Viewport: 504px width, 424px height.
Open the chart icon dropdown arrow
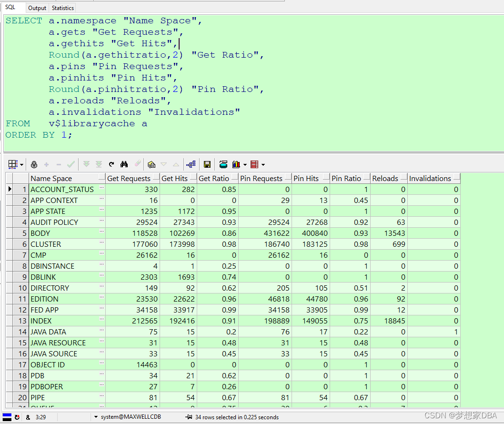click(x=245, y=164)
